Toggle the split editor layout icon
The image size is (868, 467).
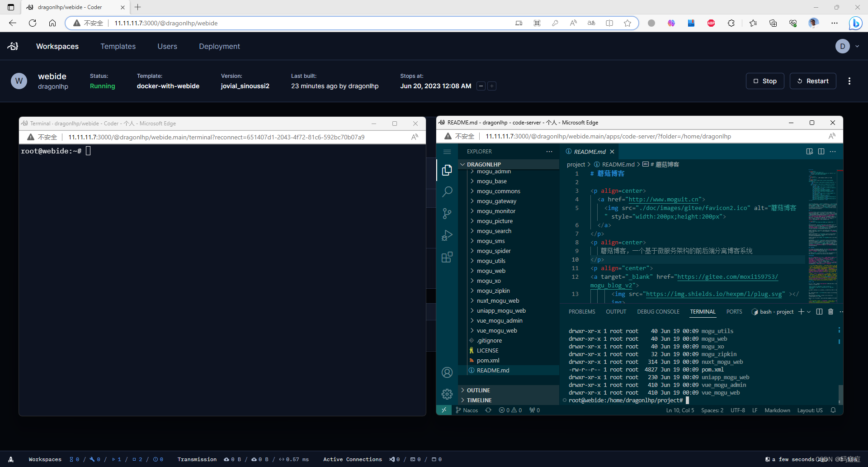[821, 152]
